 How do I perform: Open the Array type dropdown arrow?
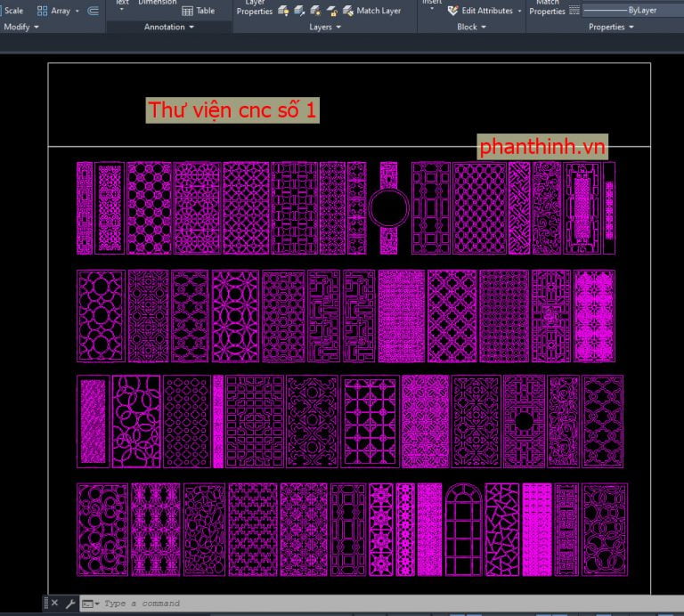tap(77, 11)
